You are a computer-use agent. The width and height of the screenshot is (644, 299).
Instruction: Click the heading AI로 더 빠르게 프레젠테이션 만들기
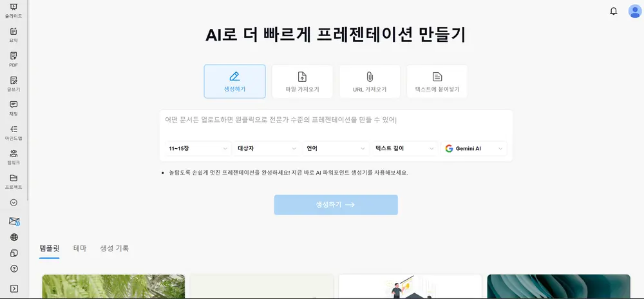336,35
